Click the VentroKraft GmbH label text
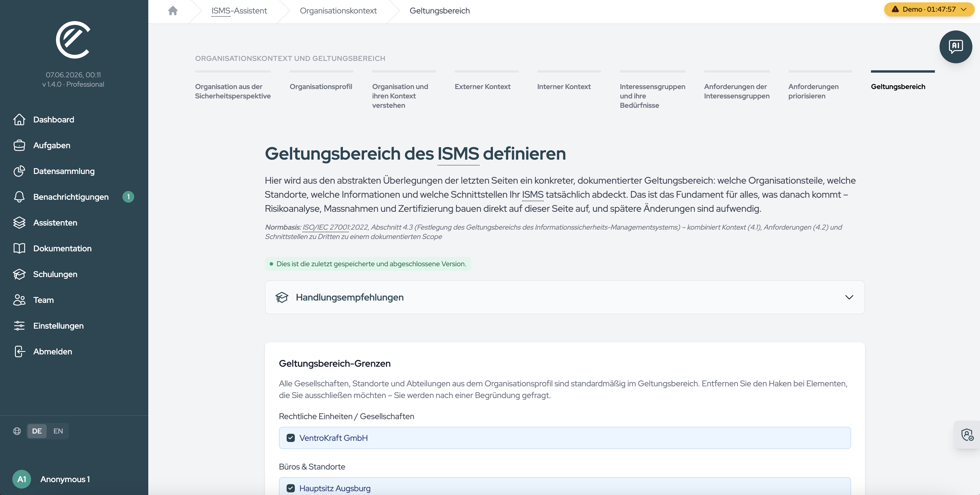This screenshot has height=495, width=980. [x=333, y=438]
